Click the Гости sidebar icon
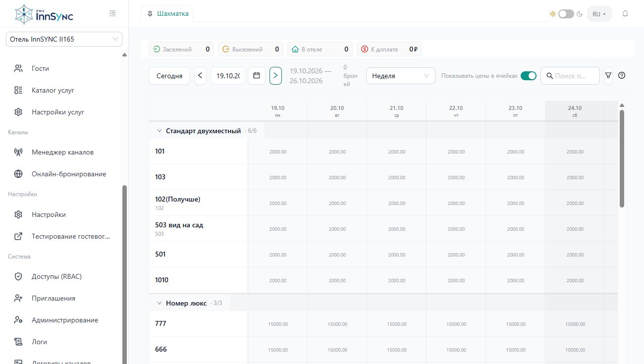Image resolution: width=644 pixels, height=364 pixels. [x=18, y=68]
